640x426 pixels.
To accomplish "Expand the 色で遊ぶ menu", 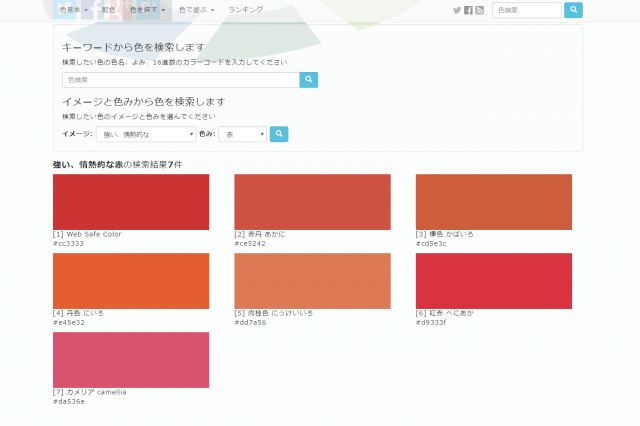I will point(196,9).
